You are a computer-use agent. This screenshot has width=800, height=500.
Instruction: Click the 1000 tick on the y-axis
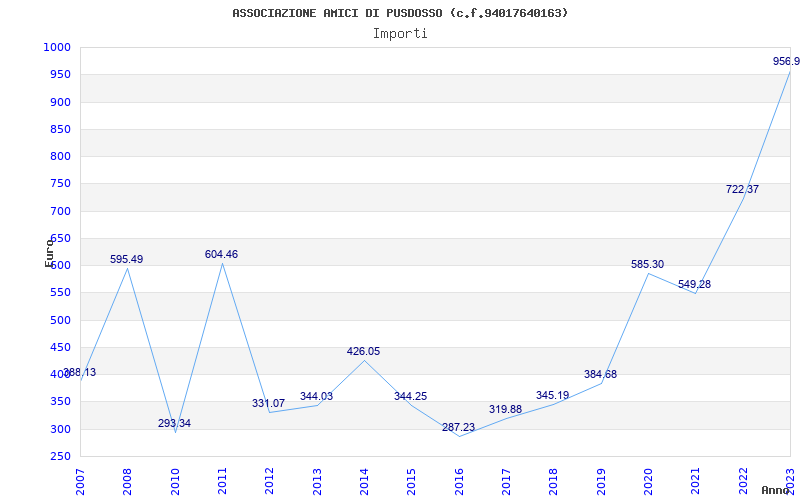coord(57,47)
